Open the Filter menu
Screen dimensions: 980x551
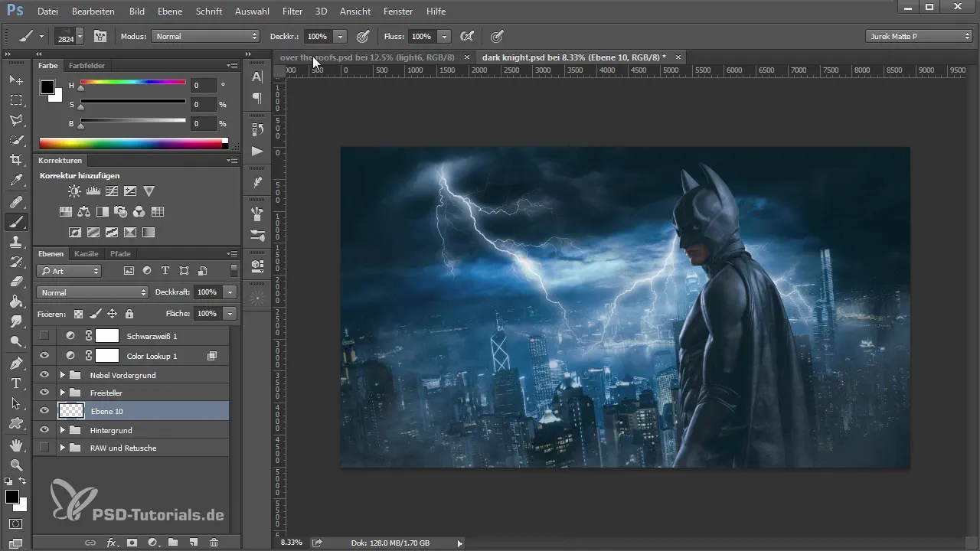click(292, 11)
